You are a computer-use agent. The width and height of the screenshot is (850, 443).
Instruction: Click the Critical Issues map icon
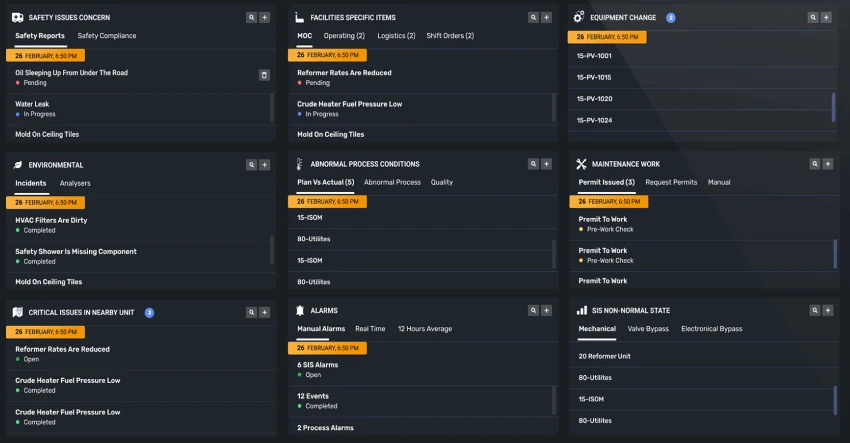[x=17, y=312]
